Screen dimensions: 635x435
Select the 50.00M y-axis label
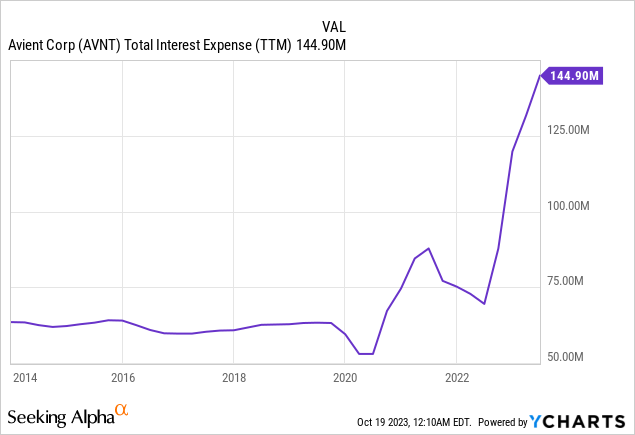(577, 357)
